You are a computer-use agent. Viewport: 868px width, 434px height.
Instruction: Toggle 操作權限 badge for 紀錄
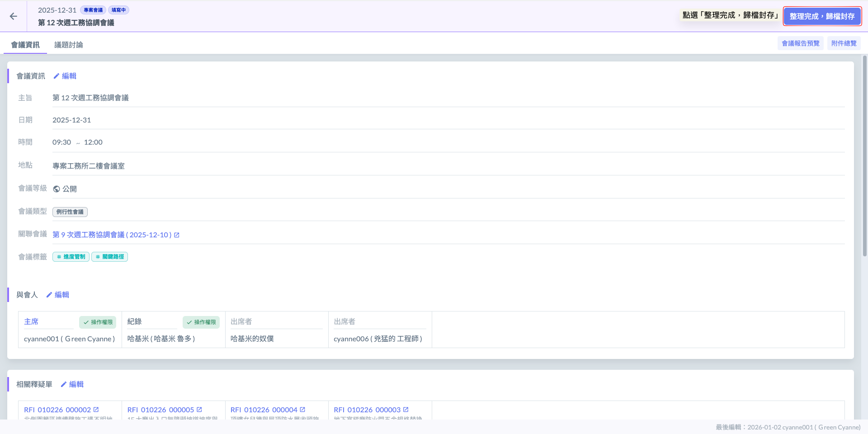(x=201, y=322)
